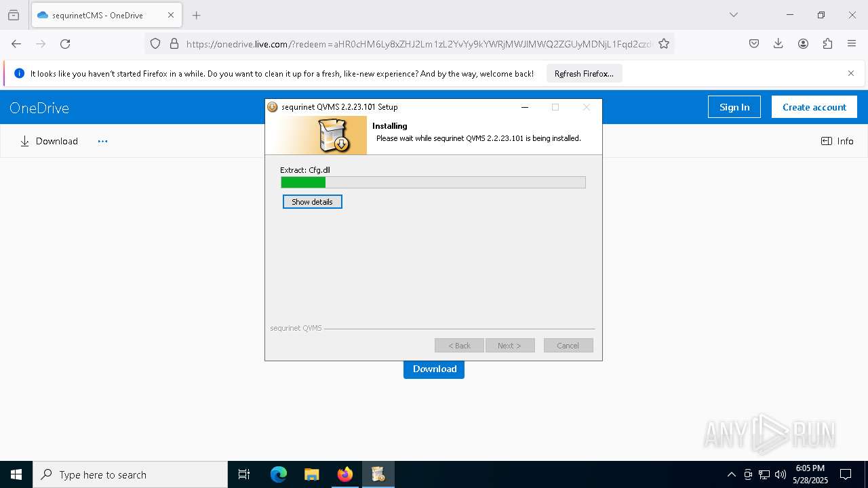Select the installer taskbar icon
The image size is (868, 488).
[378, 474]
